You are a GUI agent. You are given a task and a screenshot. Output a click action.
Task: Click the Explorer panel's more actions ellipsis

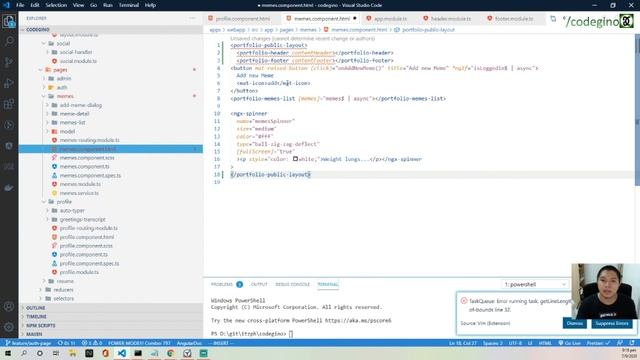tap(192, 18)
